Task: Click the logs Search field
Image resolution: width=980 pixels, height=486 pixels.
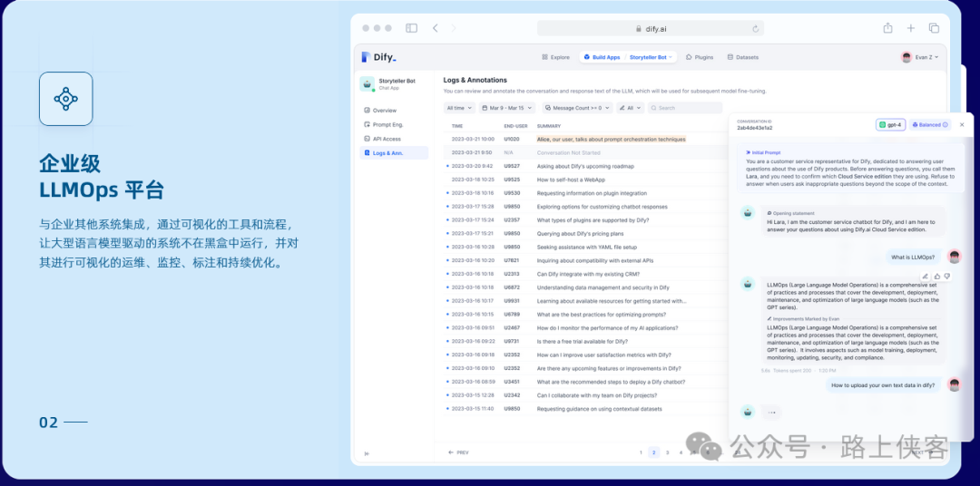Action: click(x=685, y=108)
